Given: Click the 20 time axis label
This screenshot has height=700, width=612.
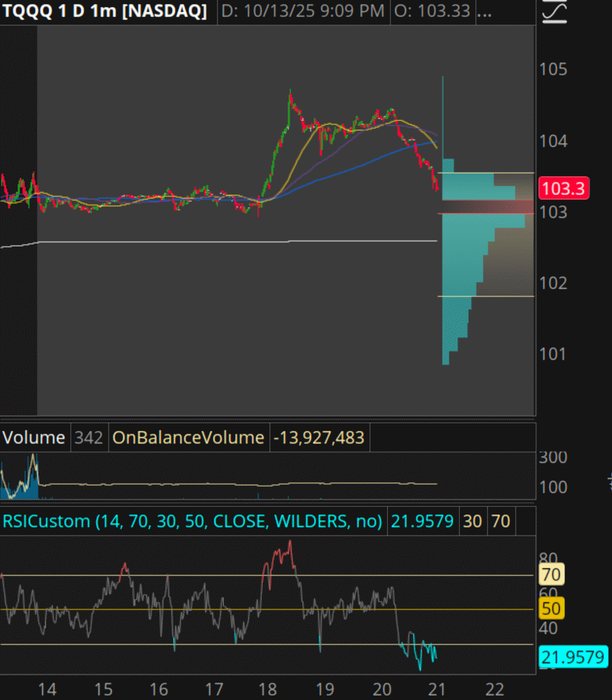Looking at the screenshot, I should [382, 689].
